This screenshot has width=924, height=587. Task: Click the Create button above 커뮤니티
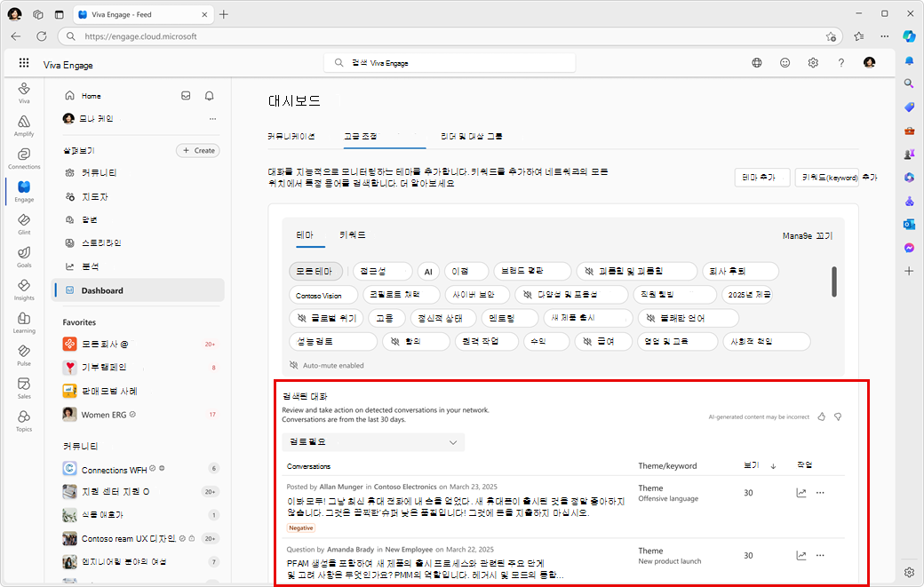click(197, 150)
